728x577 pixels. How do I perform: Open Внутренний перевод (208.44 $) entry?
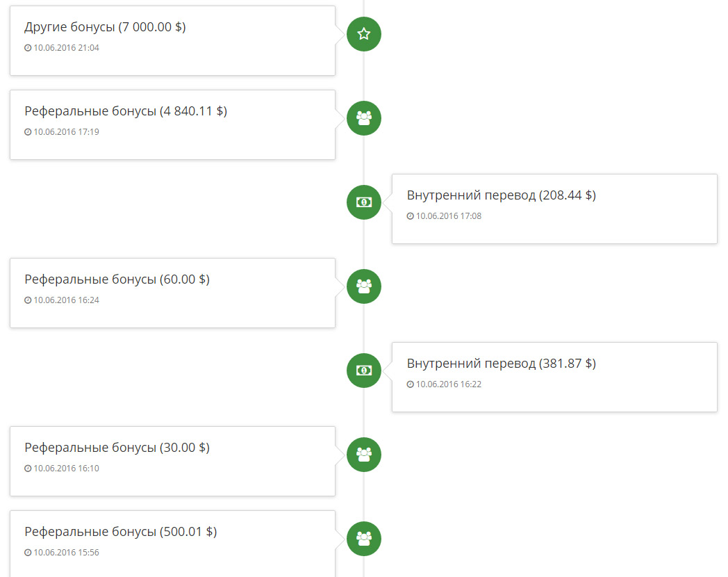pyautogui.click(x=501, y=195)
